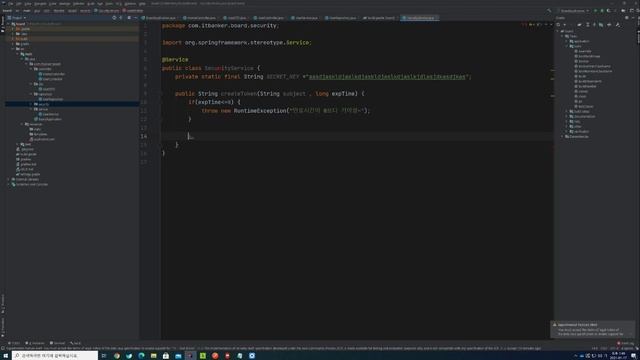The width and height of the screenshot is (640, 360).
Task: Open the Edit menu
Action: click(19, 3)
